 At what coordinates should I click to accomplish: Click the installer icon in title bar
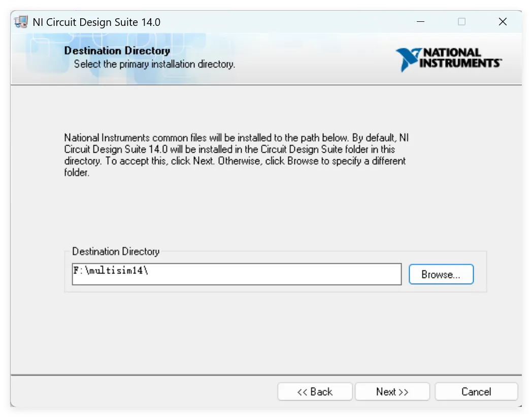(x=21, y=22)
